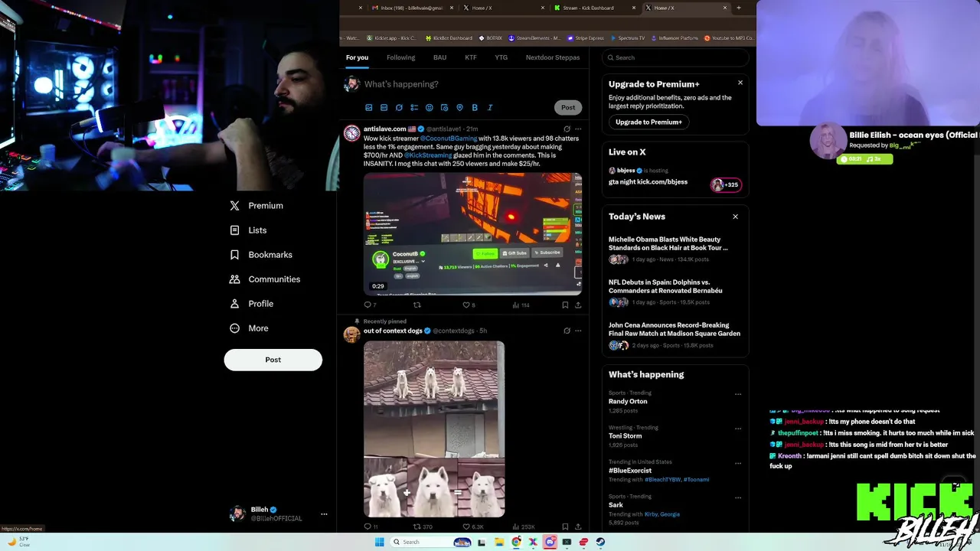
Task: Open more options for #BlueExorcist trend
Action: tap(738, 463)
